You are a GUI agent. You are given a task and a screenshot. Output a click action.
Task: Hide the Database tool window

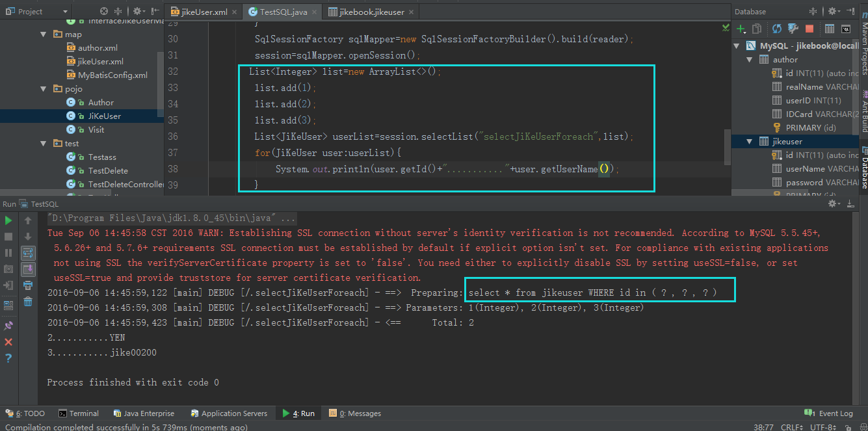point(850,11)
